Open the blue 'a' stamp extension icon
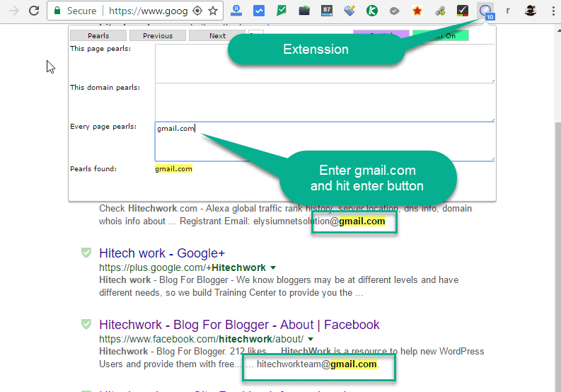Image resolution: width=561 pixels, height=392 pixels. [236, 11]
